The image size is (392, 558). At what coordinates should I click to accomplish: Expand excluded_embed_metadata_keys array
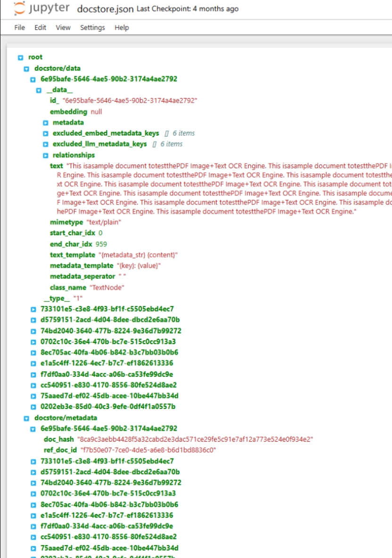pyautogui.click(x=46, y=133)
